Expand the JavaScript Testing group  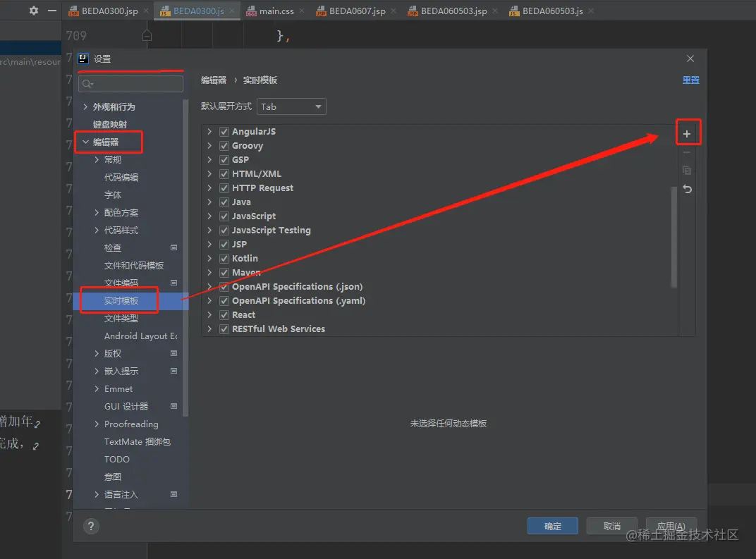(x=209, y=230)
